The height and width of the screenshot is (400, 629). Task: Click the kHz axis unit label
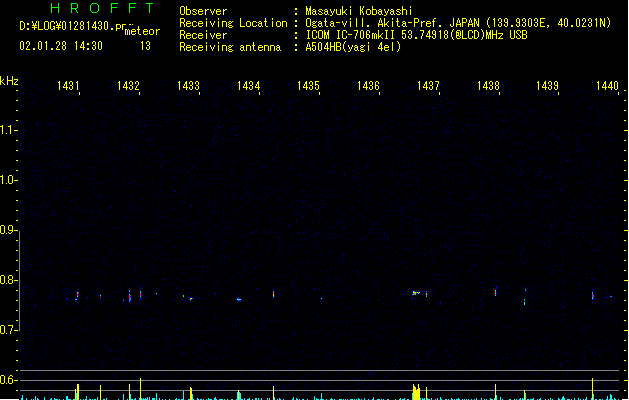click(9, 81)
